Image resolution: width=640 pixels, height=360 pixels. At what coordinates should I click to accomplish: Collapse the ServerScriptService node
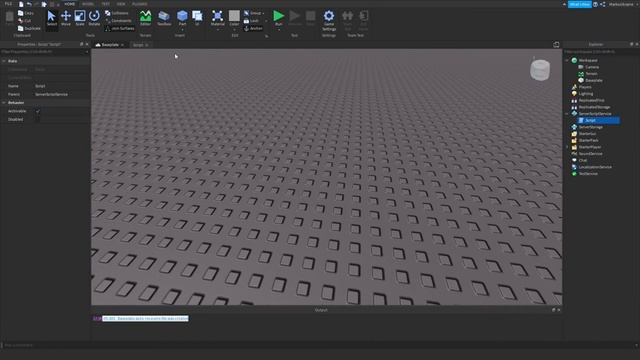(567, 113)
